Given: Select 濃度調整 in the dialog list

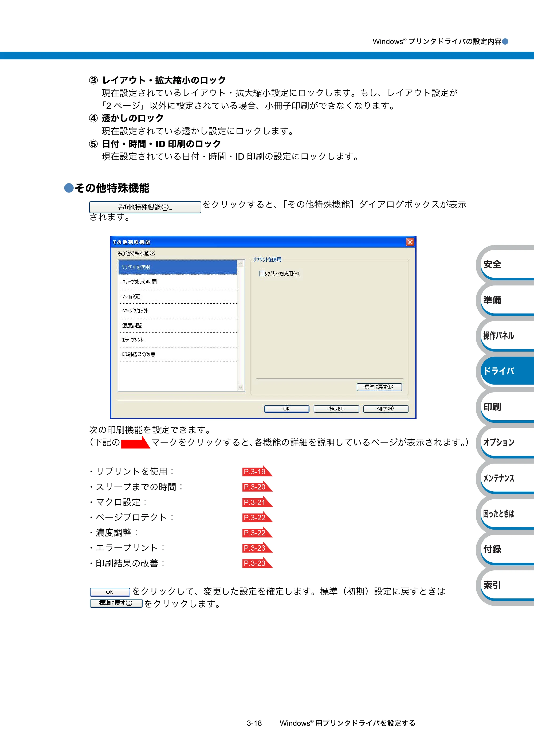Looking at the screenshot, I should [x=178, y=325].
